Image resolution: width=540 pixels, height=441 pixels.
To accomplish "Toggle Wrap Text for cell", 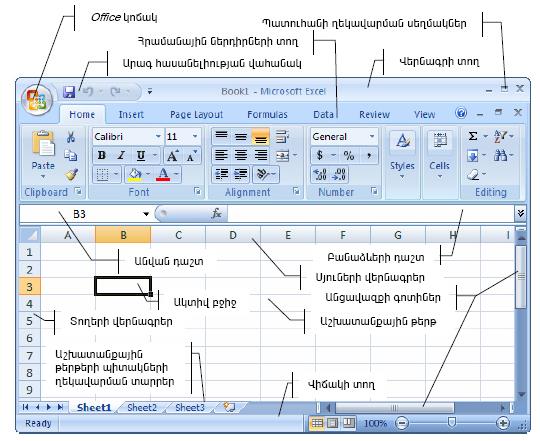I will click(x=282, y=136).
